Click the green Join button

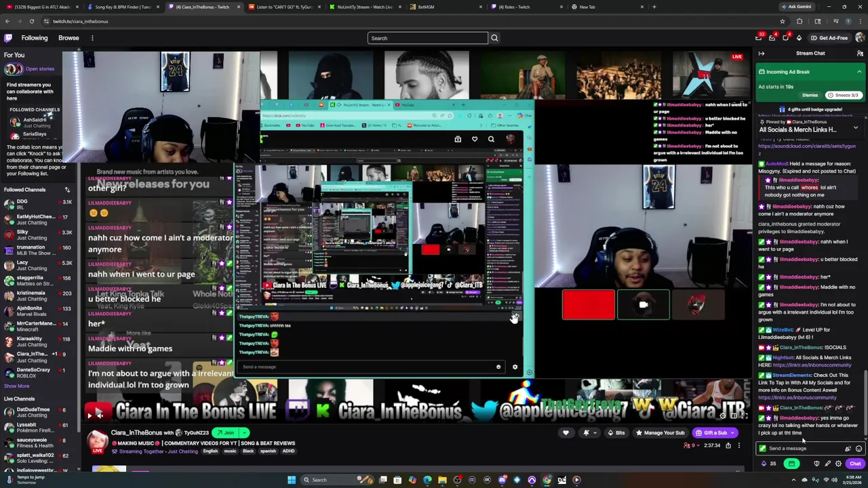(x=224, y=432)
